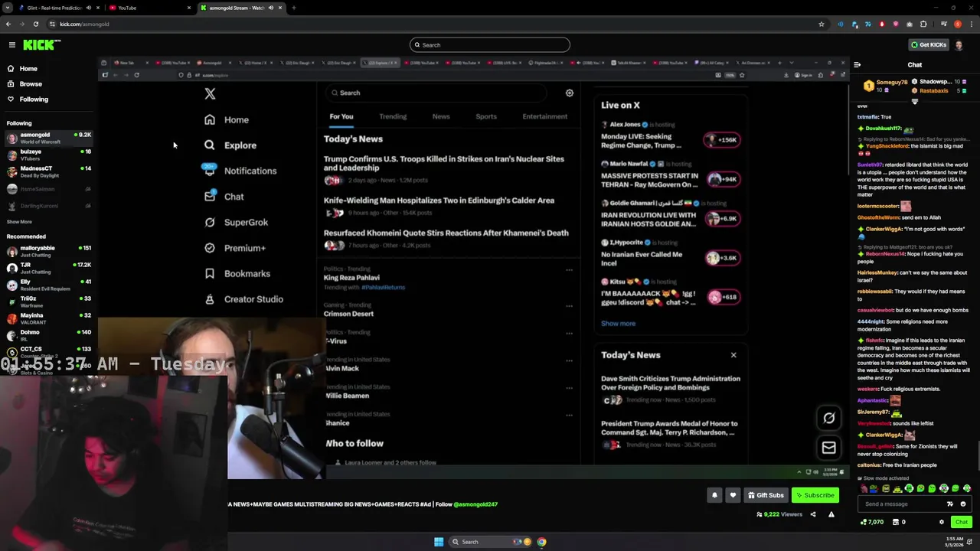
Task: Report the stream using the warning icon
Action: point(831,514)
